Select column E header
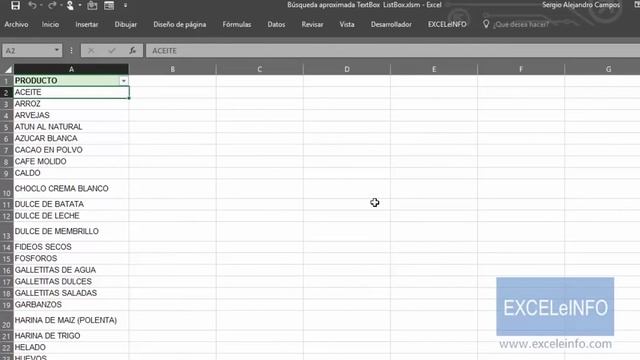Viewport: 640px width, 360px height. point(434,69)
